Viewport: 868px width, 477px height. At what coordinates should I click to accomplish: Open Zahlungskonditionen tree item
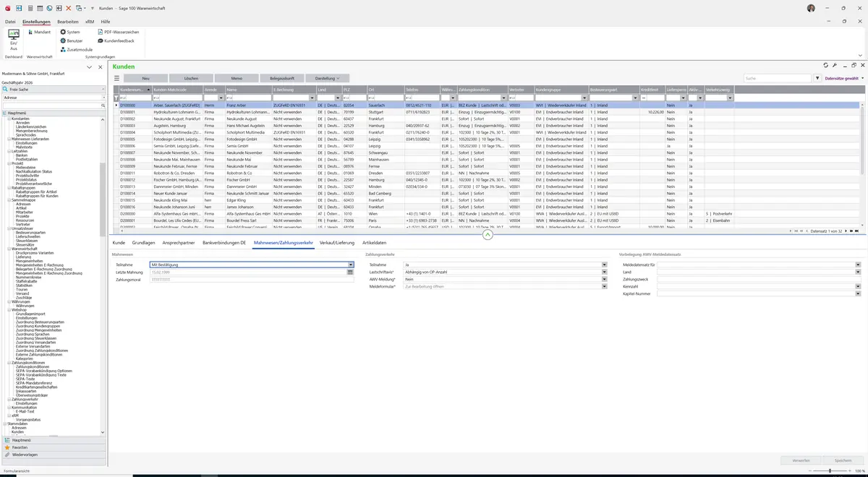32,366
